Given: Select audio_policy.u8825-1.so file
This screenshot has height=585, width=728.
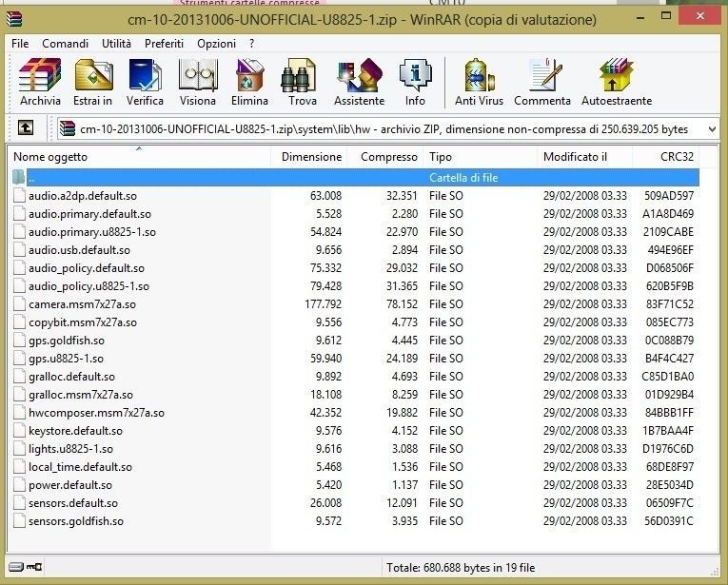Looking at the screenshot, I should tap(89, 286).
